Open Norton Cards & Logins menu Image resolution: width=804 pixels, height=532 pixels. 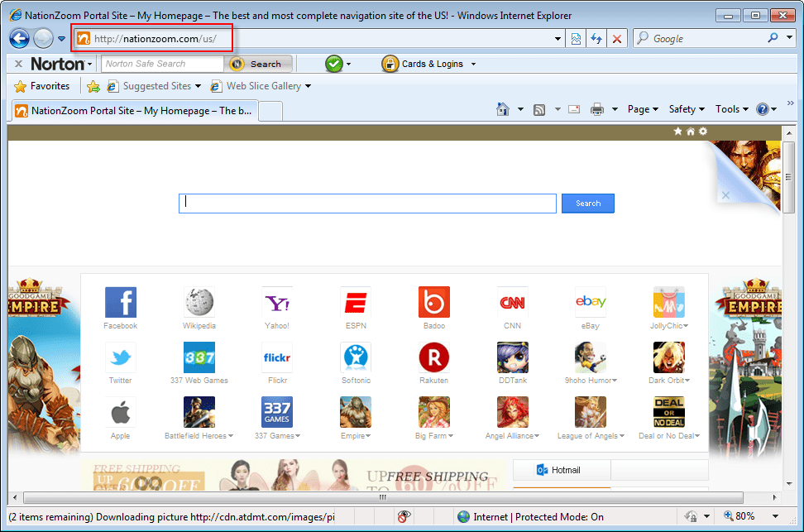pyautogui.click(x=428, y=64)
